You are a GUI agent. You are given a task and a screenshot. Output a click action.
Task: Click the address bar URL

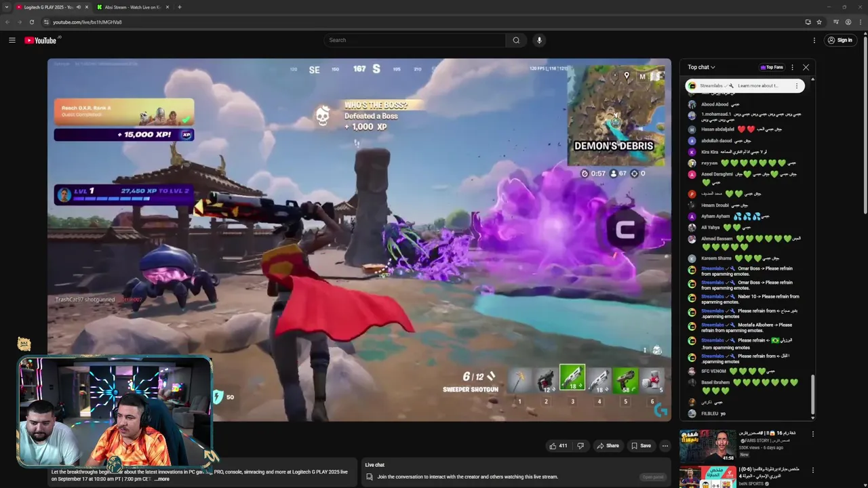point(87,22)
